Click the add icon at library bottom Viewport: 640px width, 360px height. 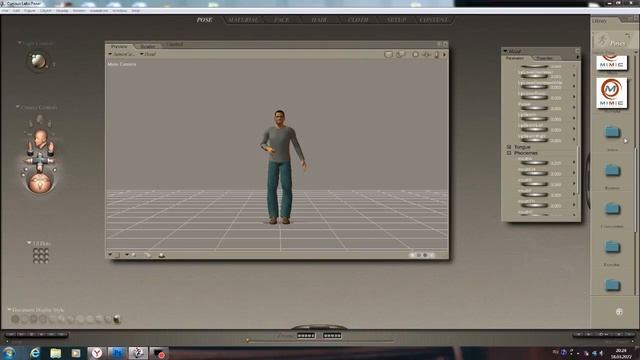619,312
